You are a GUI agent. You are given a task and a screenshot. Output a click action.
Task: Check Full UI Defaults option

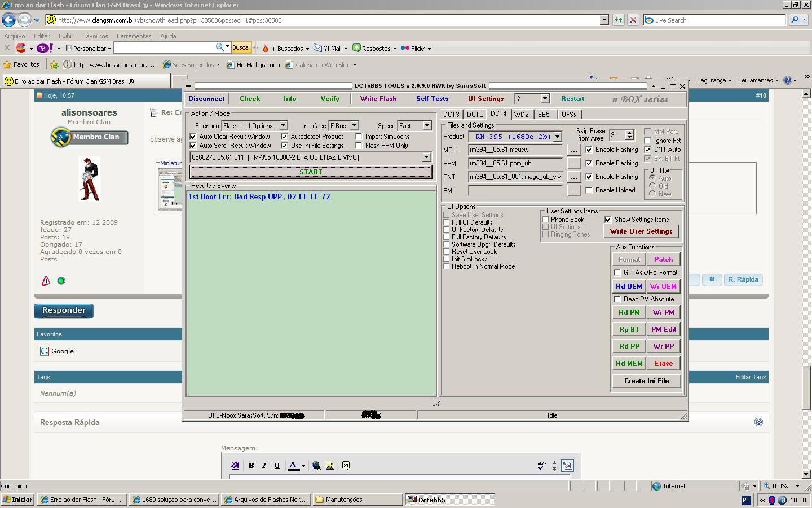pos(447,222)
